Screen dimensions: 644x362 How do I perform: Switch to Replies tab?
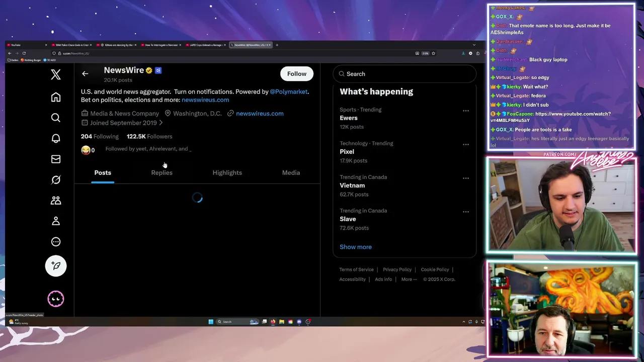162,172
